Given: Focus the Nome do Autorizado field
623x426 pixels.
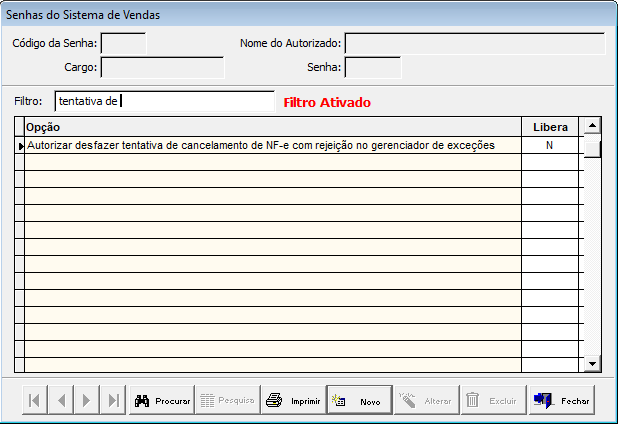Looking at the screenshot, I should pyautogui.click(x=475, y=43).
